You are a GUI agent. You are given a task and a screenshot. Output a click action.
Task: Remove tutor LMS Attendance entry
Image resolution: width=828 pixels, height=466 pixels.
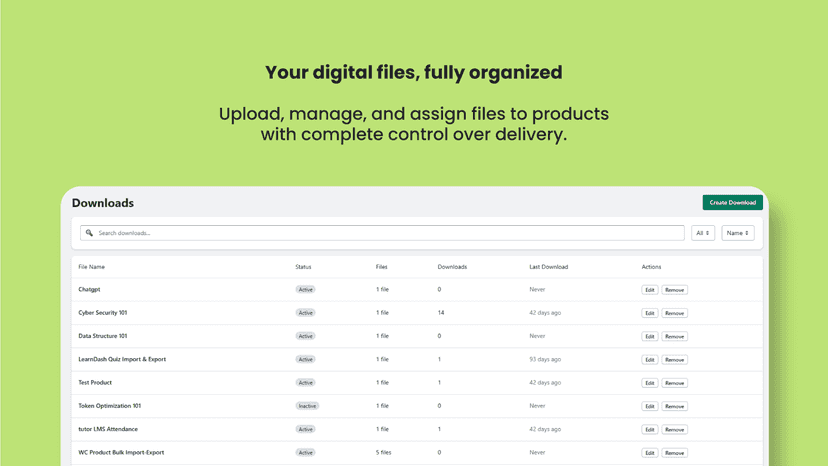click(x=674, y=430)
